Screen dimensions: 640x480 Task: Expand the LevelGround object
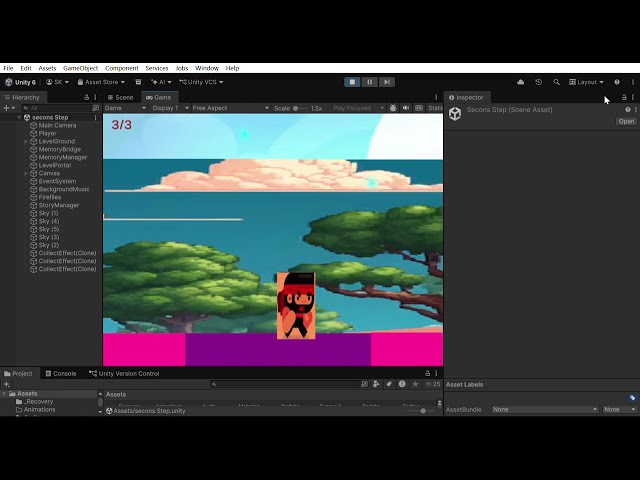(26, 142)
